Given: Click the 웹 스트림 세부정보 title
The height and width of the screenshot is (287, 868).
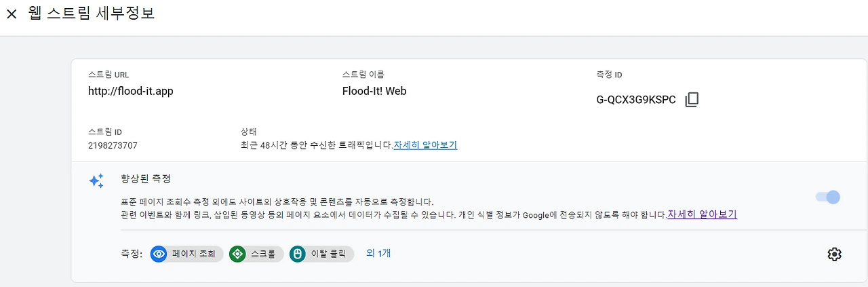Looking at the screenshot, I should coord(92,14).
